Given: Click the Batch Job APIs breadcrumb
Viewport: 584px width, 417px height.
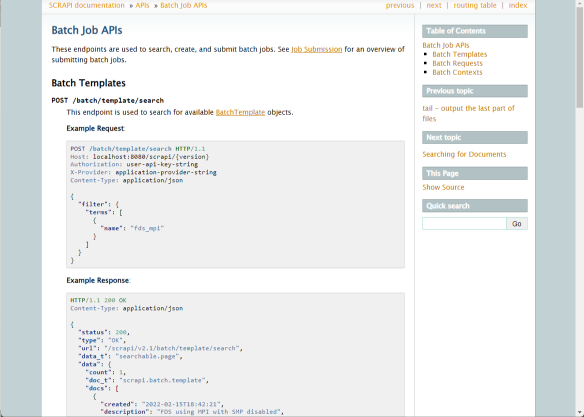Looking at the screenshot, I should click(x=184, y=5).
